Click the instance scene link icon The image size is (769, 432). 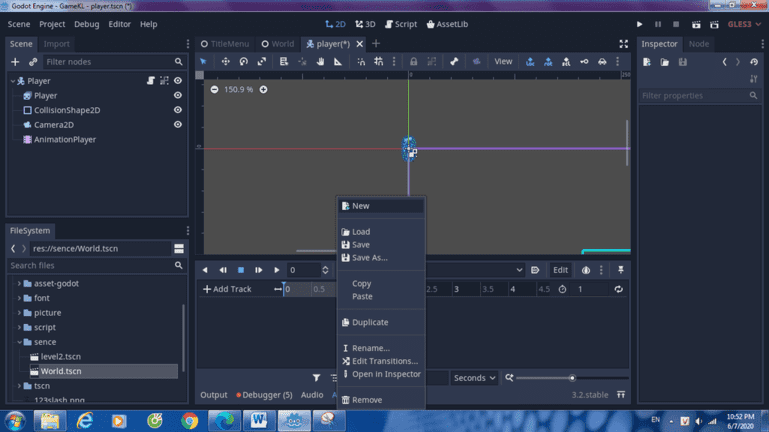[33, 62]
